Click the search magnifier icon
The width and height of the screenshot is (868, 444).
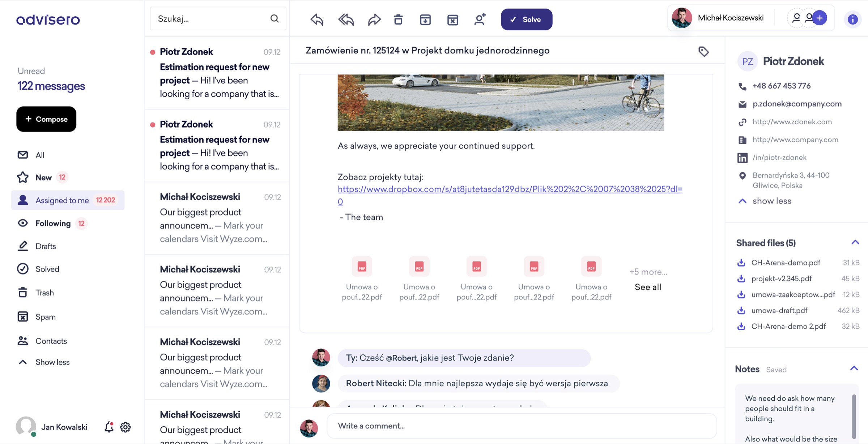pyautogui.click(x=275, y=18)
